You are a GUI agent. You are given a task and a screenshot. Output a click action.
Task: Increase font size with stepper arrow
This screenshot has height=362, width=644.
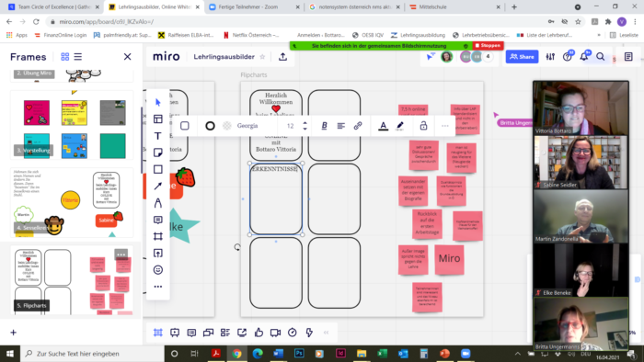(305, 123)
